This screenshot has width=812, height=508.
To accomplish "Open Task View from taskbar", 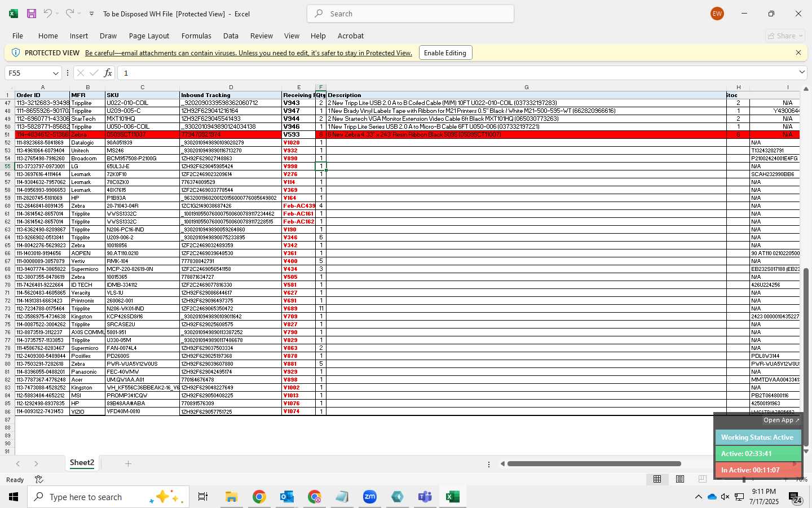I will 202,497.
